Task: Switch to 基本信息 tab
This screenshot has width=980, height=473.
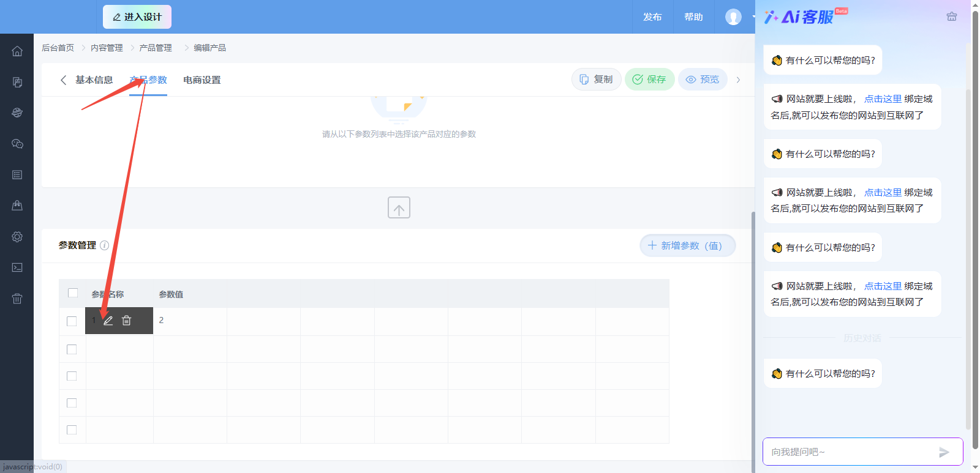Action: pyautogui.click(x=94, y=80)
